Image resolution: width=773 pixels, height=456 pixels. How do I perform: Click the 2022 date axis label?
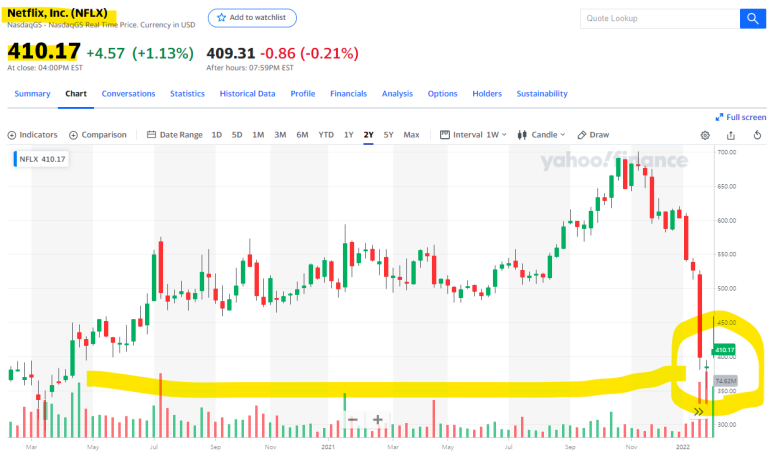click(x=683, y=447)
